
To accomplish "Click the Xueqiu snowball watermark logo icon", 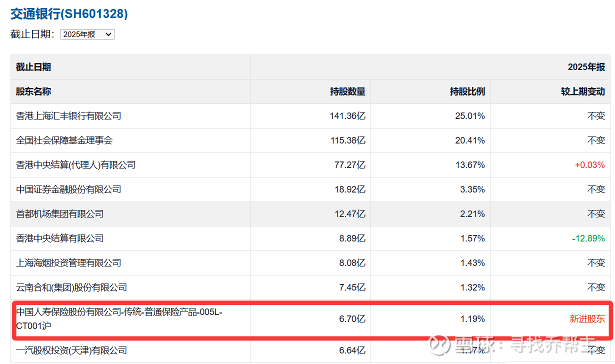I will click(439, 344).
